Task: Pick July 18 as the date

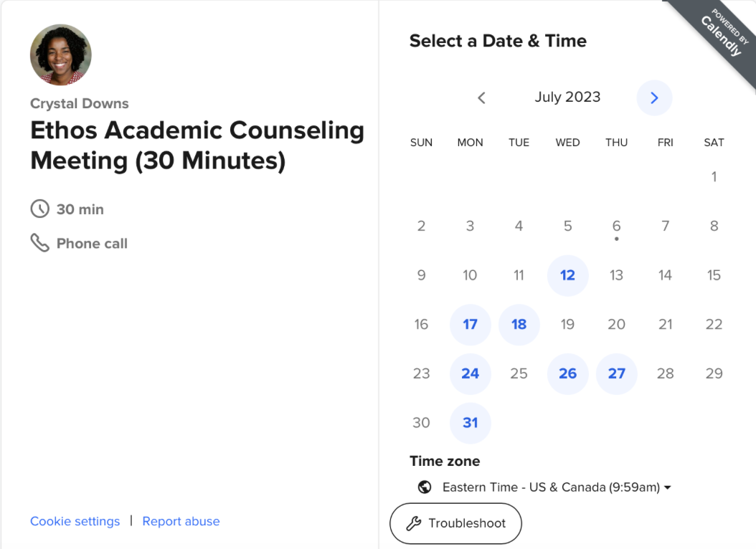Action: pos(519,325)
